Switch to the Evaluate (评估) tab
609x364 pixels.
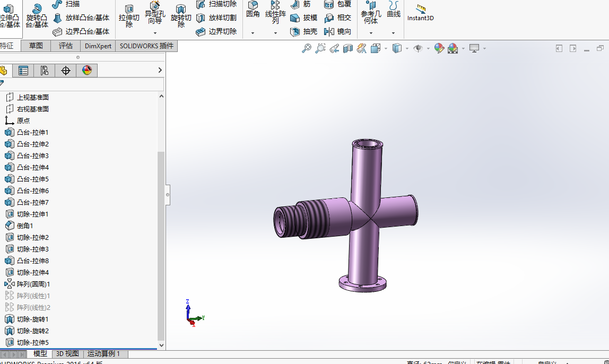coord(66,46)
